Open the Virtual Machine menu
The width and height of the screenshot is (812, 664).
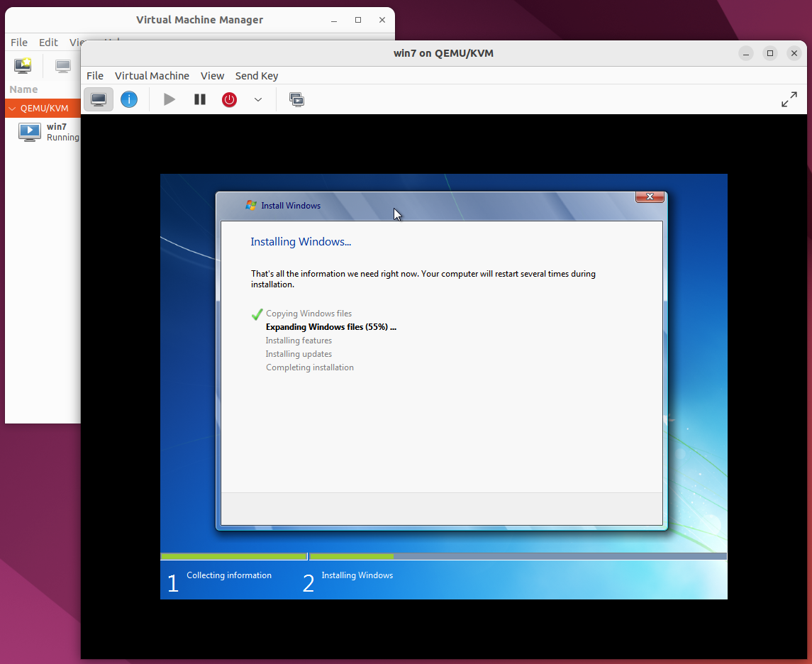pos(152,76)
